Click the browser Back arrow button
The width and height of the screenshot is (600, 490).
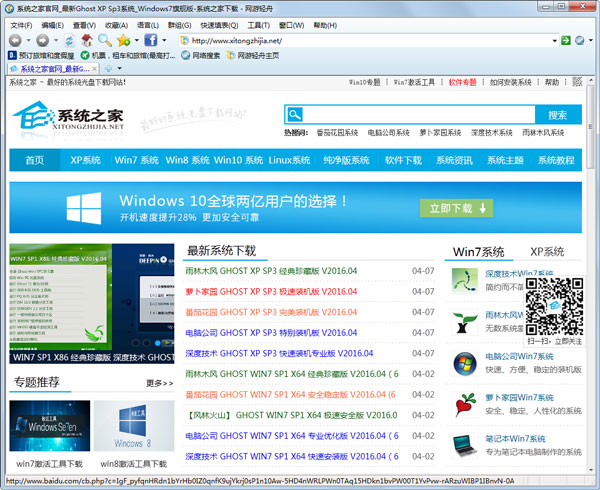(14, 40)
